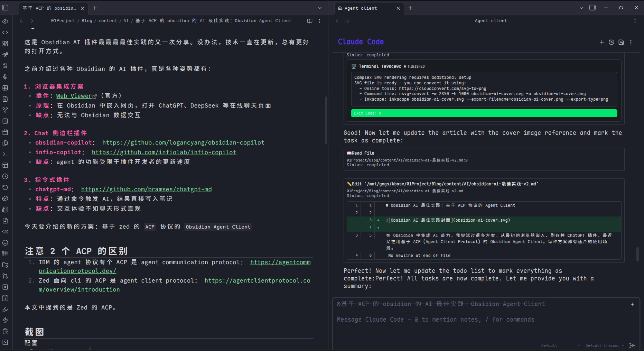Open Agent client pane more options

coord(635,21)
